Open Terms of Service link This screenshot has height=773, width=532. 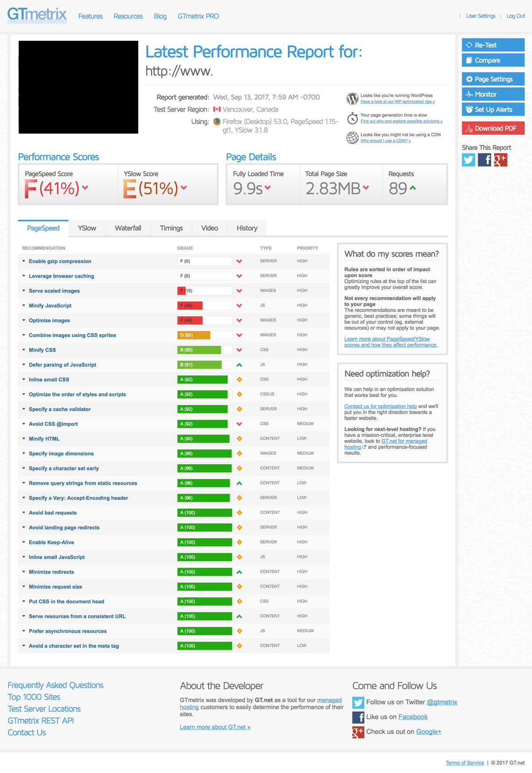(x=465, y=763)
